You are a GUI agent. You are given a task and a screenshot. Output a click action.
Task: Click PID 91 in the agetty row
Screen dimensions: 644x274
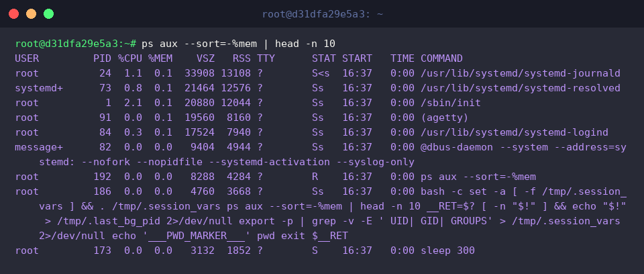(105, 118)
